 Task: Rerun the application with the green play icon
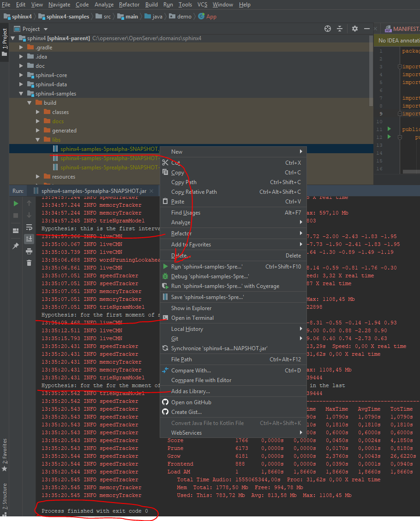[16, 203]
